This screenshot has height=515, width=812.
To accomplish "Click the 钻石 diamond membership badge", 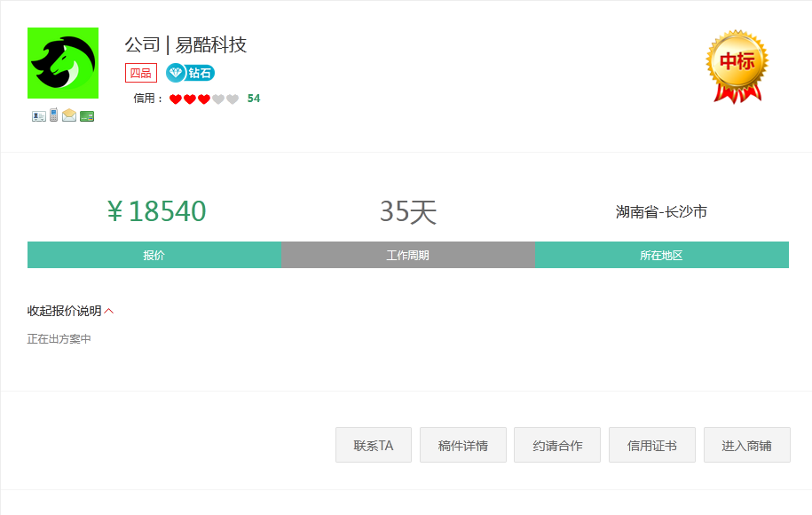I will point(190,73).
